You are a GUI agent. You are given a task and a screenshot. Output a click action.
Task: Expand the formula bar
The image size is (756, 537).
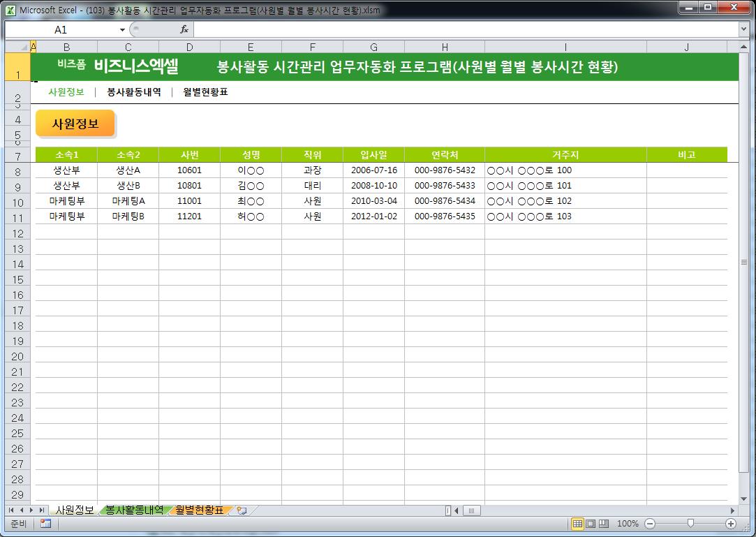[x=743, y=29]
